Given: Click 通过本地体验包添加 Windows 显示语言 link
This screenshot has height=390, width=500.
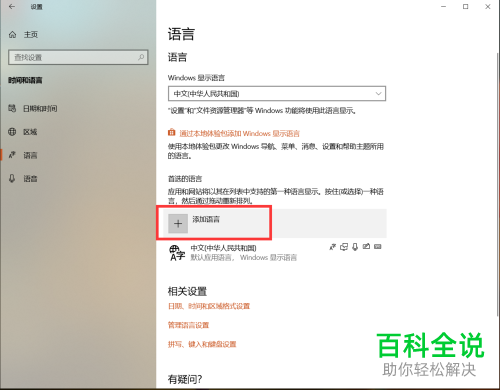Looking at the screenshot, I should [x=239, y=133].
